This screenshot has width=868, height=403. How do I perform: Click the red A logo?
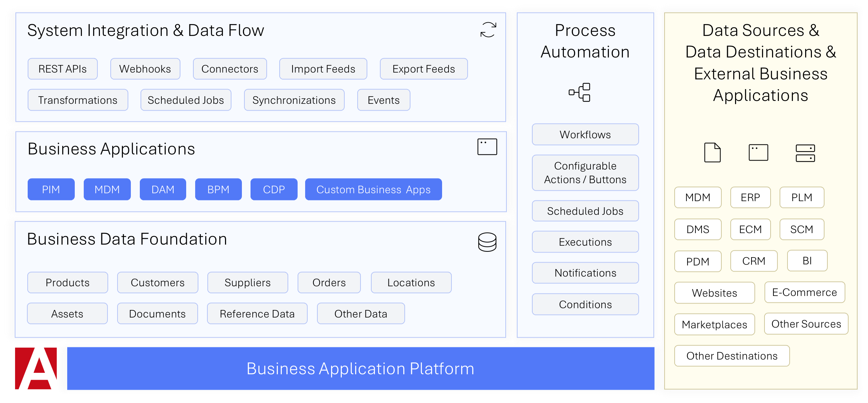[36, 368]
